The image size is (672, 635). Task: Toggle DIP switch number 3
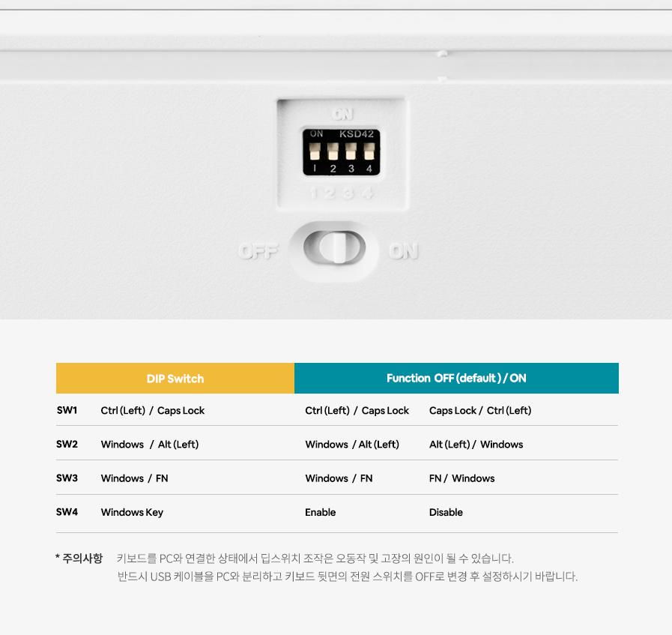(351, 151)
